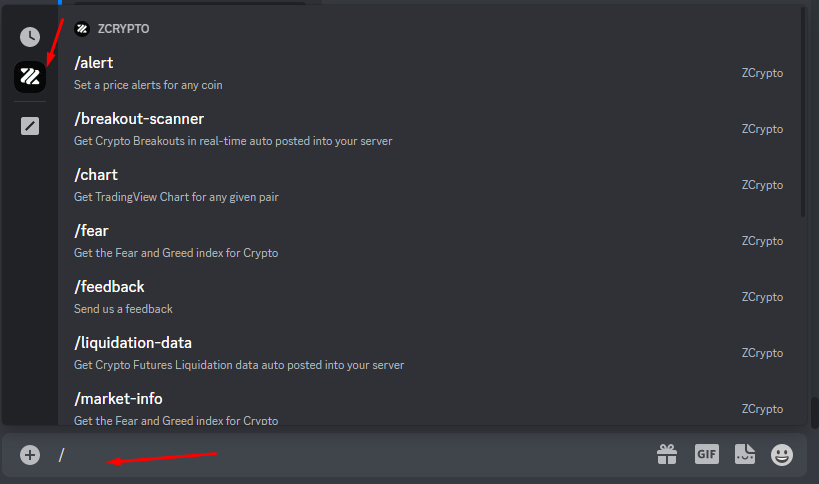Click the ZCRYPTO section header text
Screen dimensions: 819x484
124,29
